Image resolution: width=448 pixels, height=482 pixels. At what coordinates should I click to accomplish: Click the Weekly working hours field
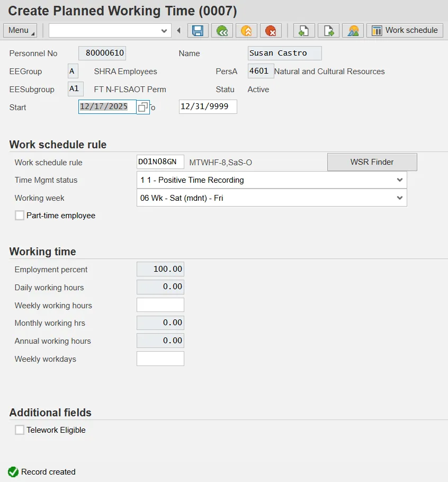click(x=160, y=305)
